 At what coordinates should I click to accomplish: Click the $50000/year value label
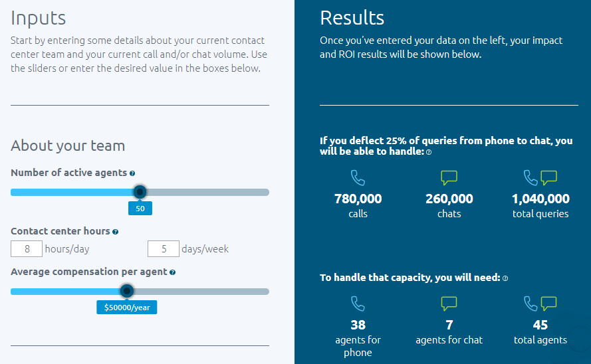(126, 307)
